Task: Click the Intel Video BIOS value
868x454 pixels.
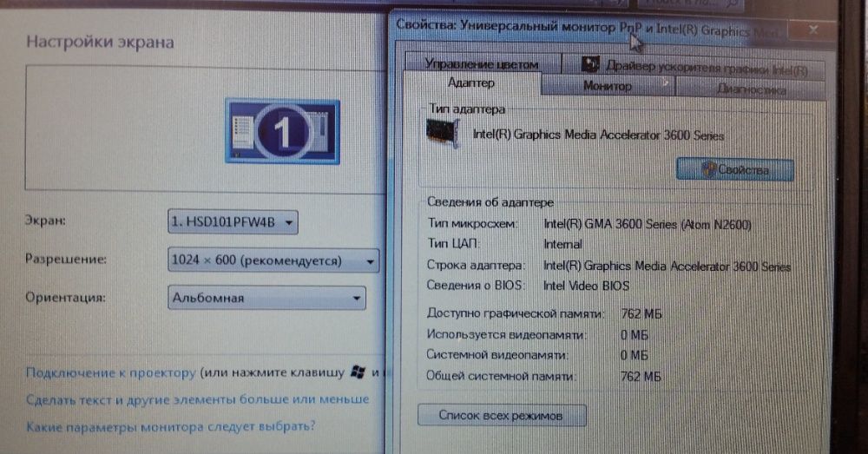Action: 586,286
